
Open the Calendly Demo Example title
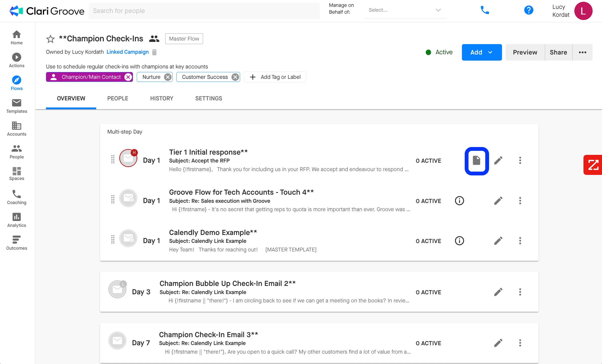click(x=213, y=232)
